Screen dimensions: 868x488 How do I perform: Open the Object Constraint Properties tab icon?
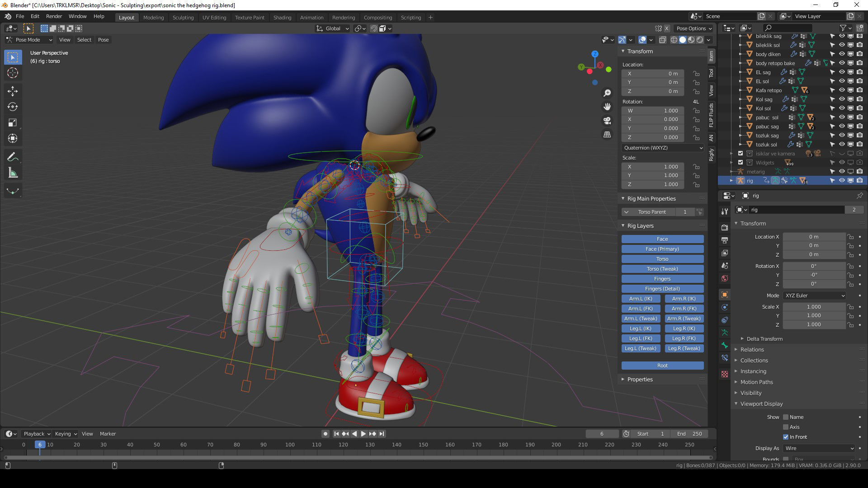(725, 320)
